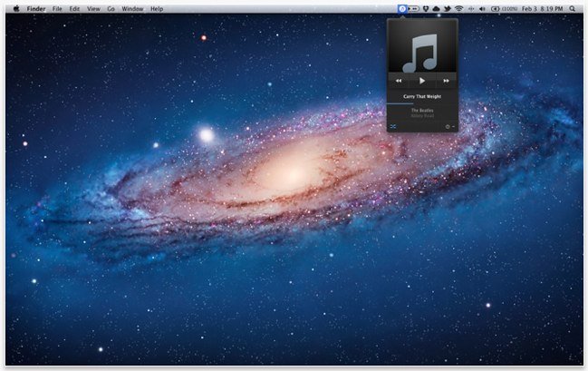Click the Carry That Weight song title
588x371 pixels.
click(422, 94)
